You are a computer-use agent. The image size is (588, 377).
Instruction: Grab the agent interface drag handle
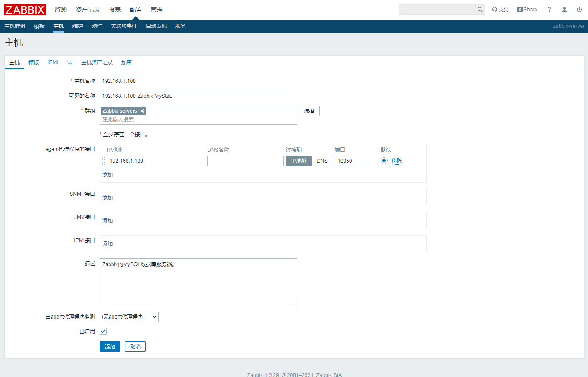coord(103,161)
